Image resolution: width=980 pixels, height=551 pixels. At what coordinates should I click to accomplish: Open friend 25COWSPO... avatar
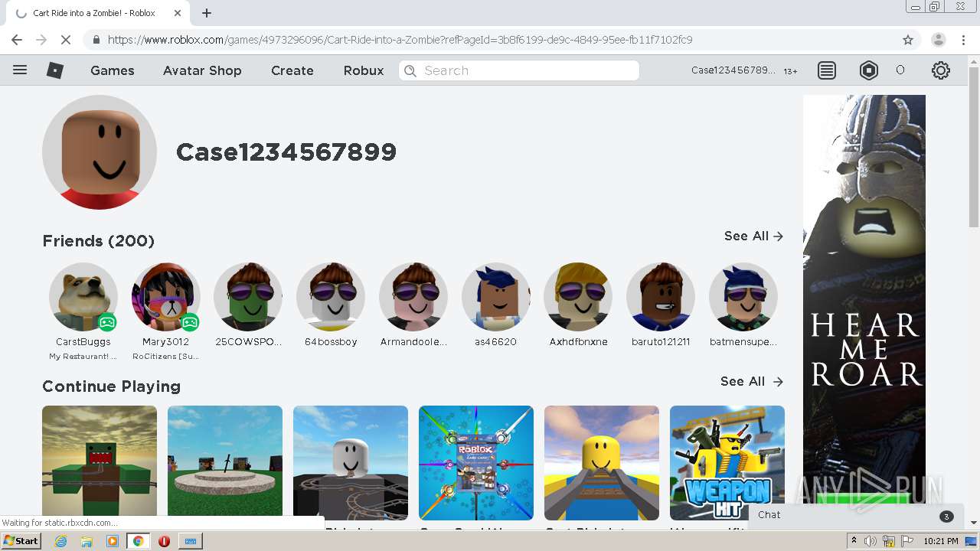[248, 297]
